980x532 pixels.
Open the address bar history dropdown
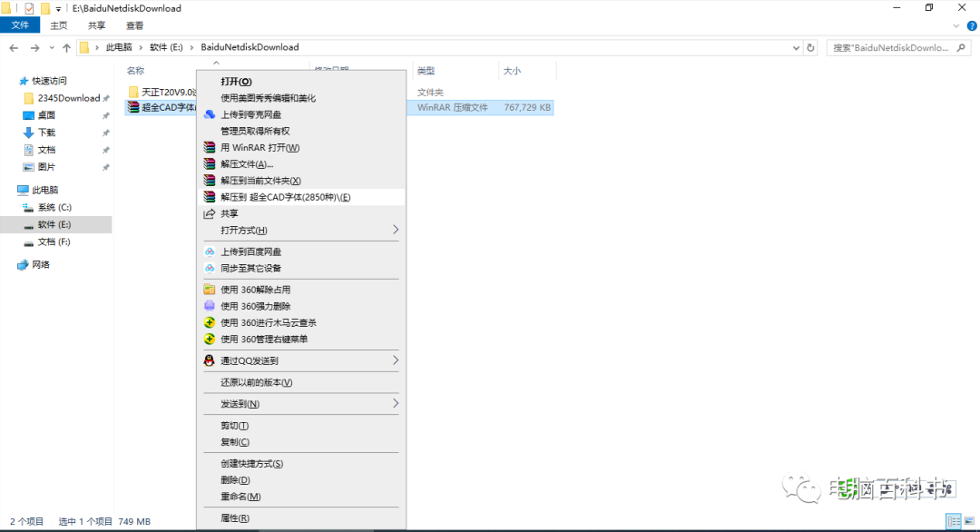coord(796,47)
